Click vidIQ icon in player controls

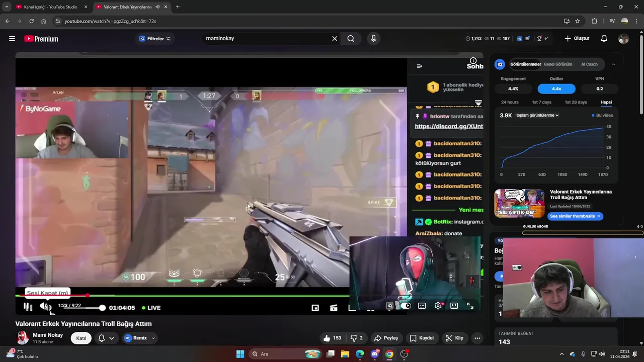point(389,306)
